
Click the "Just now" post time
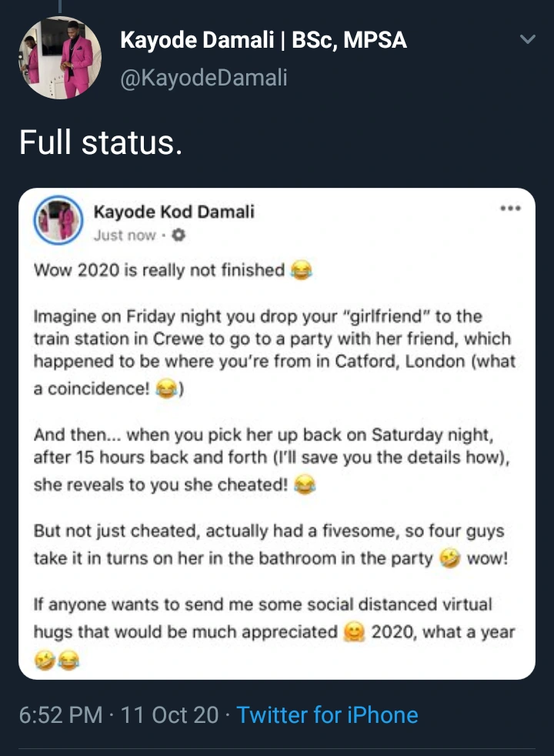pos(124,235)
